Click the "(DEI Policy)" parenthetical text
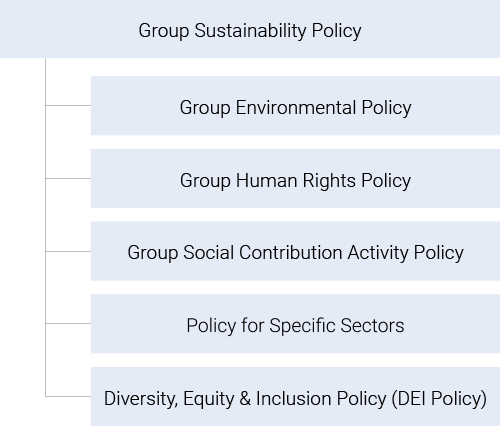Image resolution: width=500 pixels, height=426 pixels. [439, 399]
